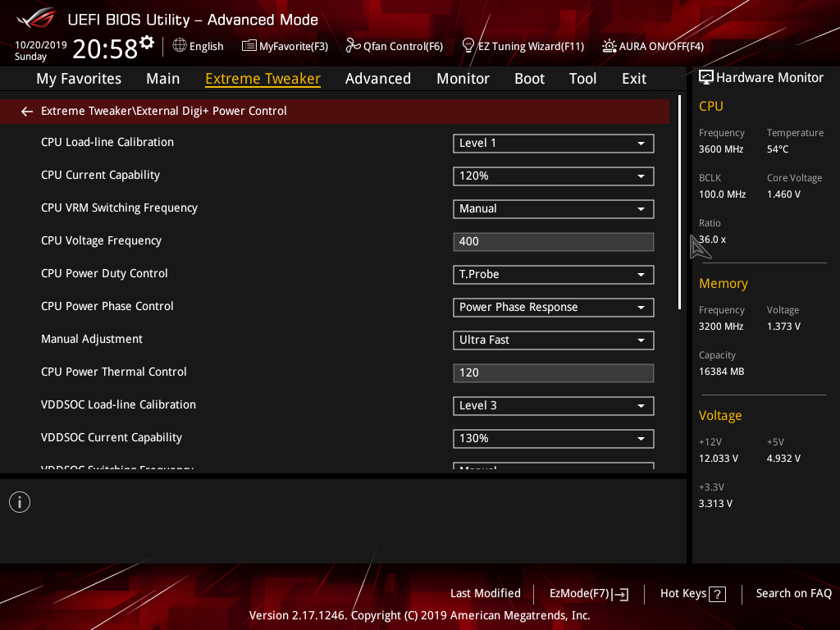Open Manual Adjustment Ultra Fast dropdown
This screenshot has width=840, height=630.
point(554,340)
